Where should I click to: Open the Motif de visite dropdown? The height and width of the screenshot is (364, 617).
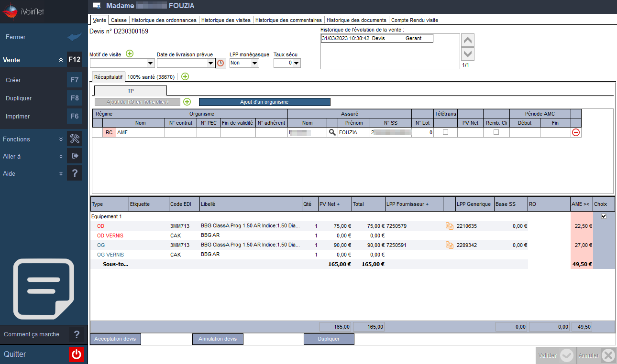click(121, 63)
